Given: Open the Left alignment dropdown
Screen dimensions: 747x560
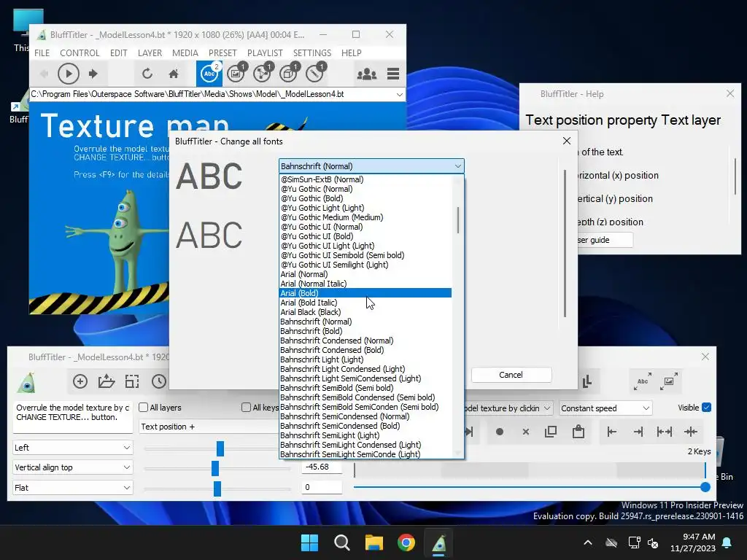Looking at the screenshot, I should 72,448.
